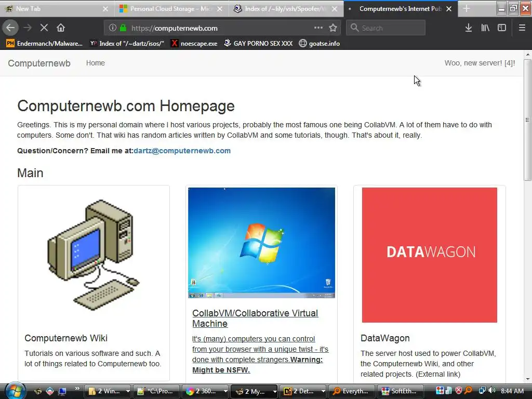Screen dimensions: 532x399
Task: Click the 8:44 AM taskbar clock
Action: click(512, 391)
